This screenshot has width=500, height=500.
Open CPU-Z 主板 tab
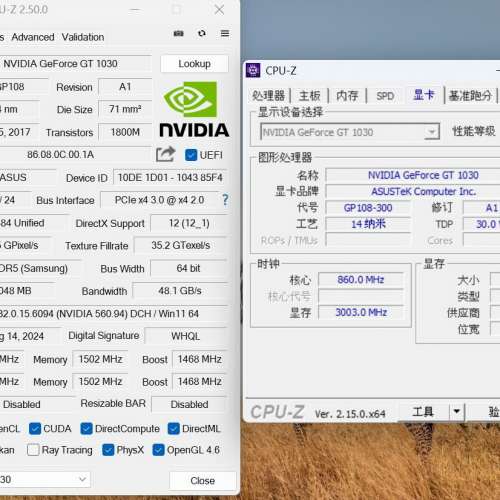point(309,96)
